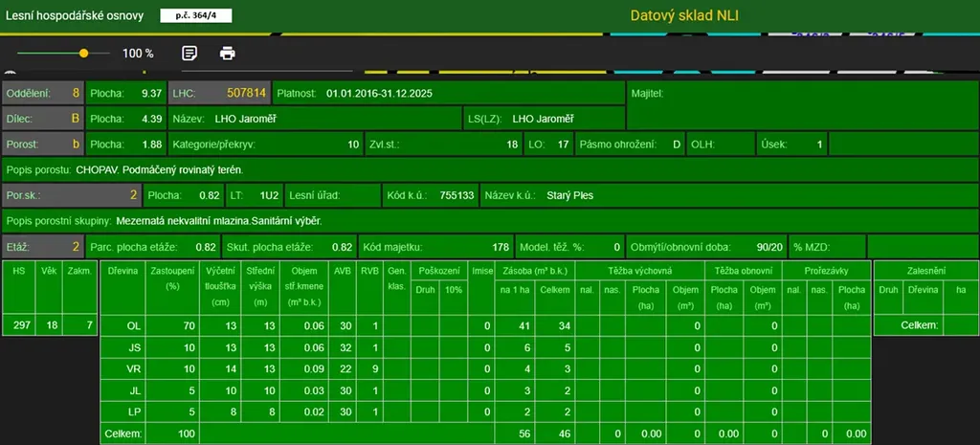Click the LP species row in table
Image resolution: width=980 pixels, height=445 pixels.
click(134, 411)
